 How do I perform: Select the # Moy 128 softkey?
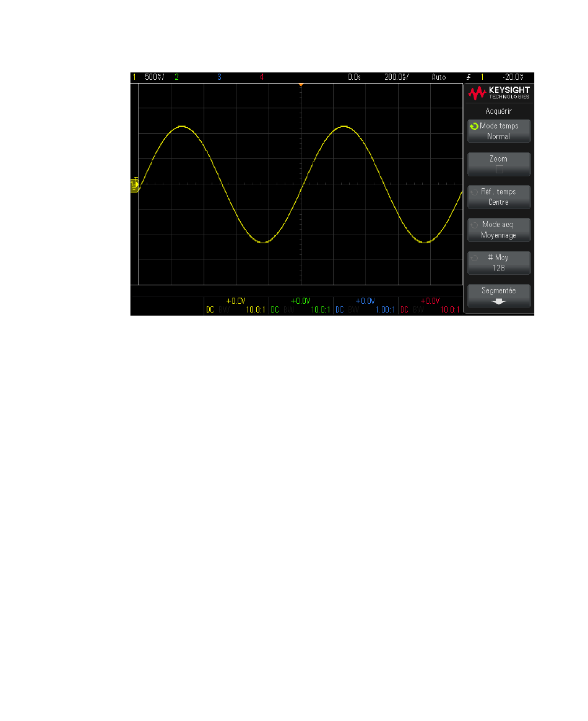499,262
